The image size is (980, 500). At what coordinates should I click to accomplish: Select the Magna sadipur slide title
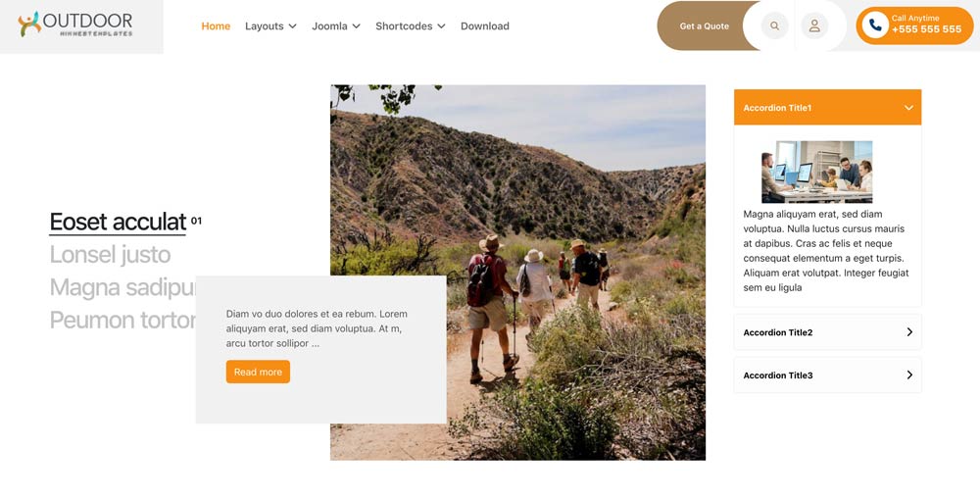(x=122, y=287)
